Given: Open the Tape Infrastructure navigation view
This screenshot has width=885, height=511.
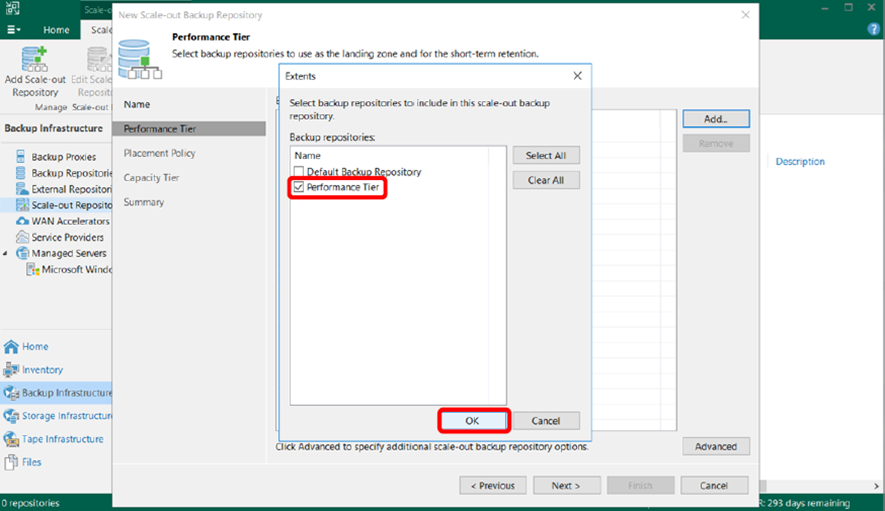Looking at the screenshot, I should coord(63,439).
